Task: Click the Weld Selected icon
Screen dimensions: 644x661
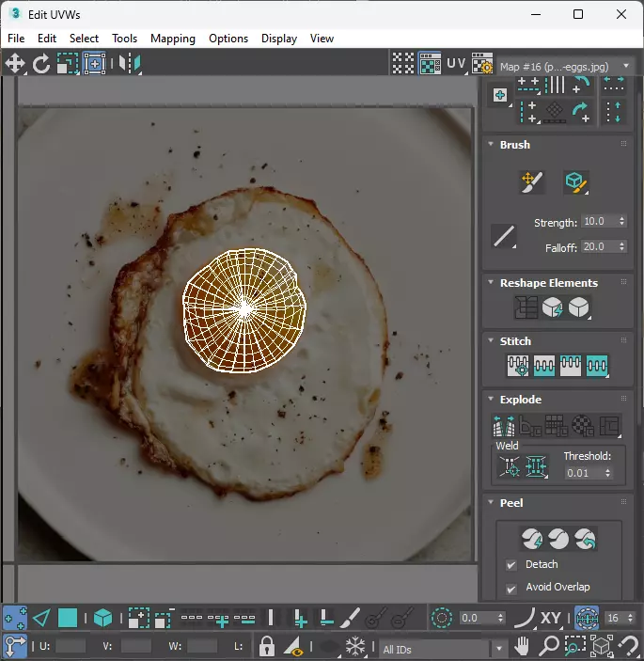Action: (536, 466)
